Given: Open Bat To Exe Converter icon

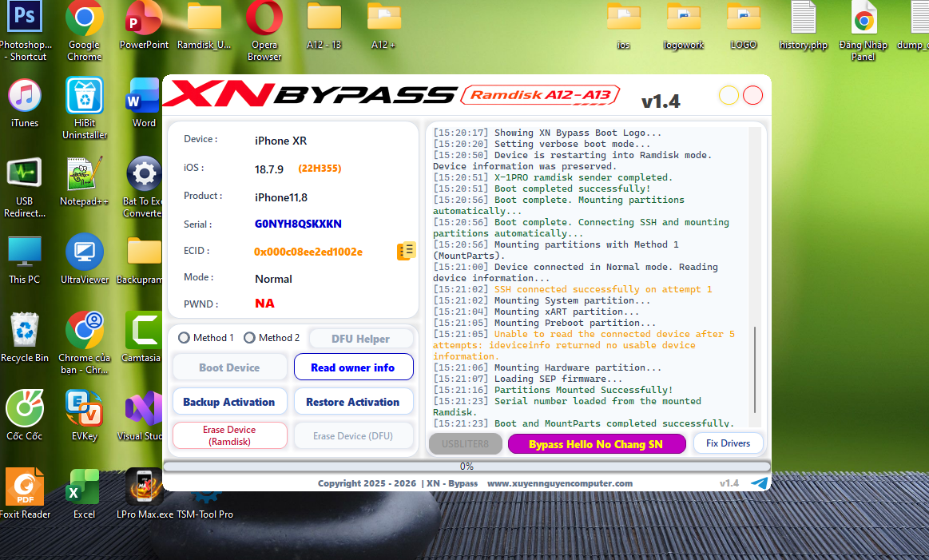Looking at the screenshot, I should (x=142, y=187).
